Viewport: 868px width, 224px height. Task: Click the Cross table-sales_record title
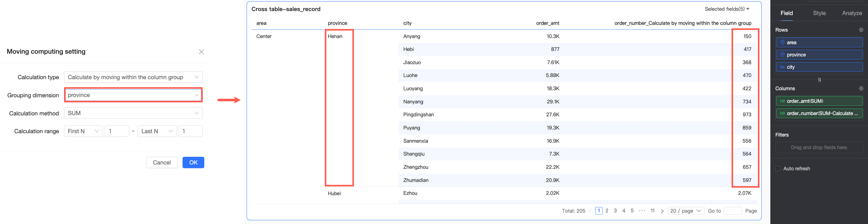click(x=286, y=9)
